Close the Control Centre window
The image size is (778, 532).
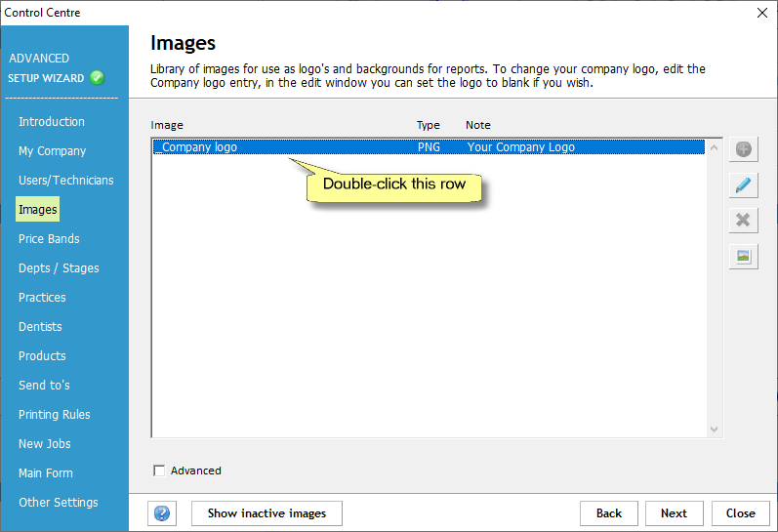tap(762, 13)
